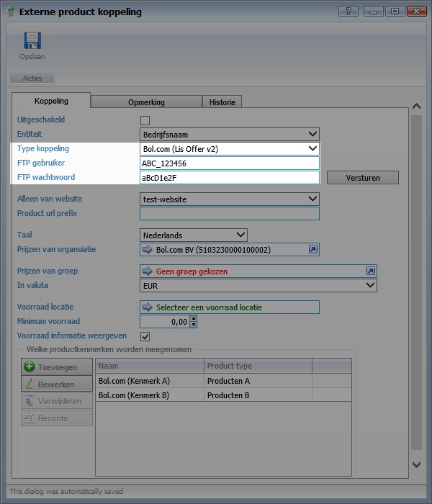432x504 pixels.
Task: Increase Minimum voorraad with up stepper arrow
Action: pos(193,319)
